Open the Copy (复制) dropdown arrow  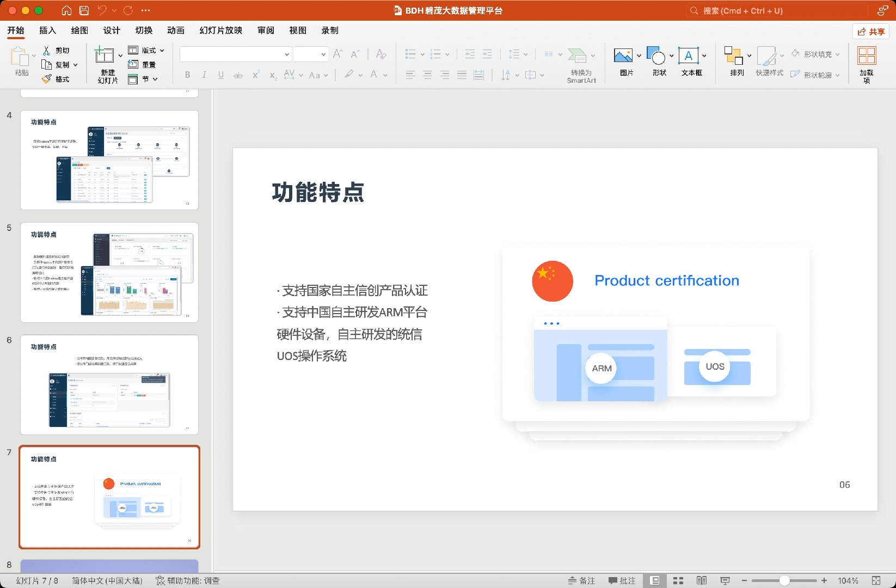tap(75, 65)
